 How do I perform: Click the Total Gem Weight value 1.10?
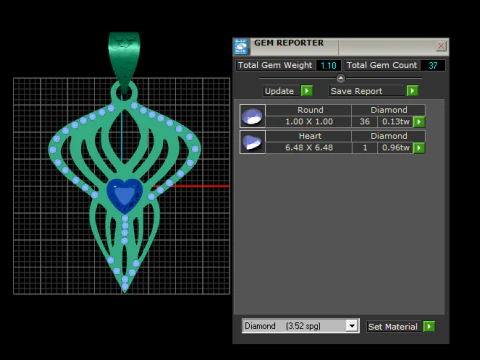pyautogui.click(x=328, y=65)
